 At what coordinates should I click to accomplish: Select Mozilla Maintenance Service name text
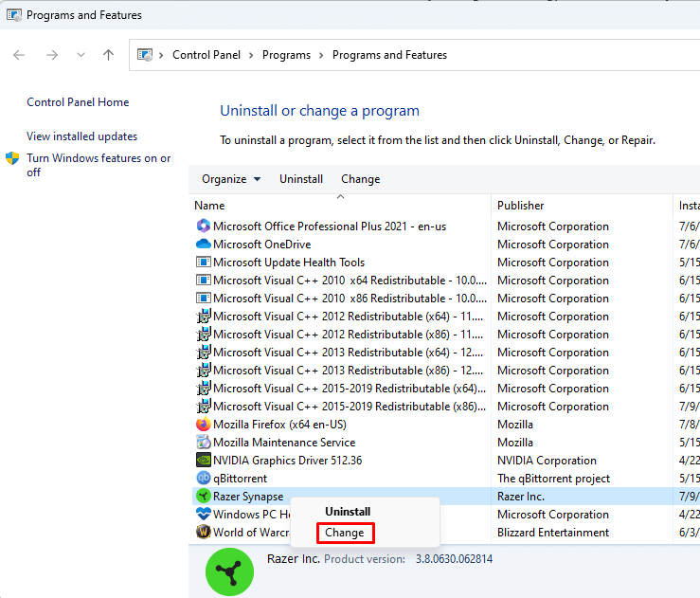point(284,443)
